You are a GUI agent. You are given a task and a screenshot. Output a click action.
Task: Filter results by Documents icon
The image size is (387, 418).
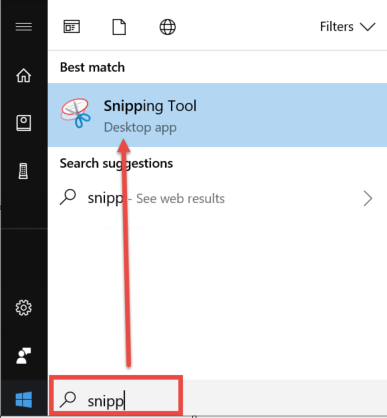119,27
